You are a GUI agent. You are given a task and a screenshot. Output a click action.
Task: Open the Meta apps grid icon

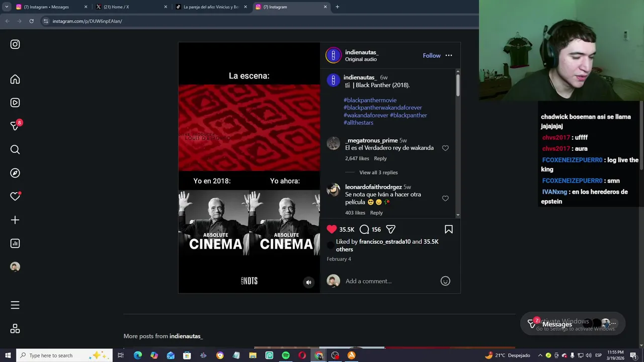15,329
